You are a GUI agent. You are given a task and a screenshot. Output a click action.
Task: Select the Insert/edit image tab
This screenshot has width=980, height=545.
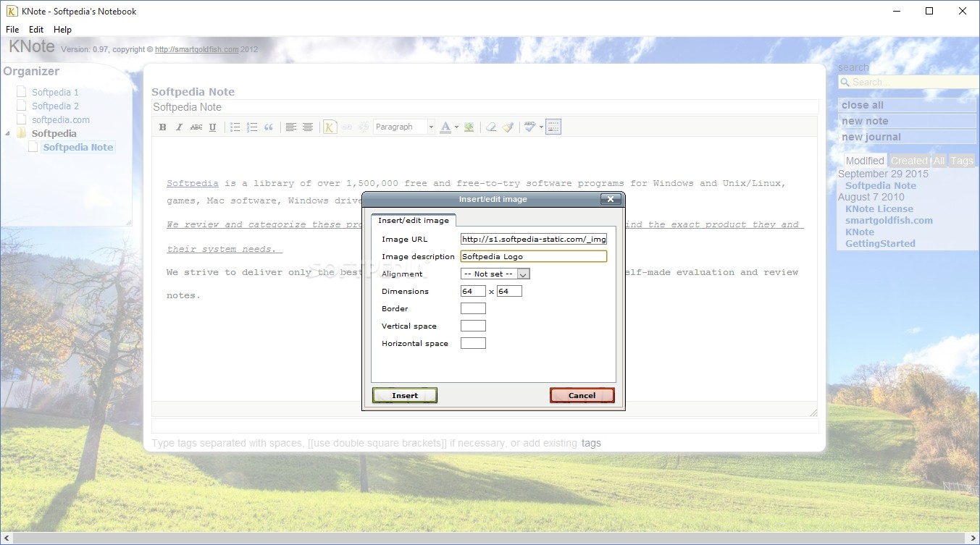414,220
